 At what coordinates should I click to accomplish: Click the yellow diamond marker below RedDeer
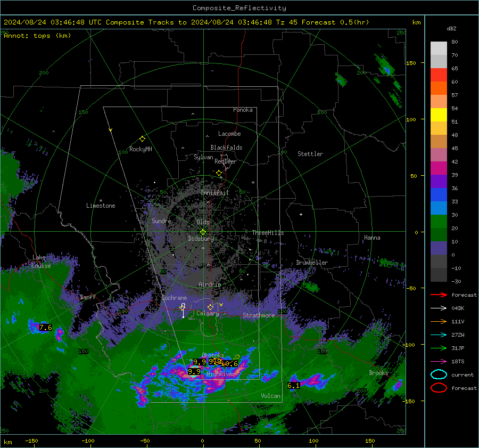point(219,173)
